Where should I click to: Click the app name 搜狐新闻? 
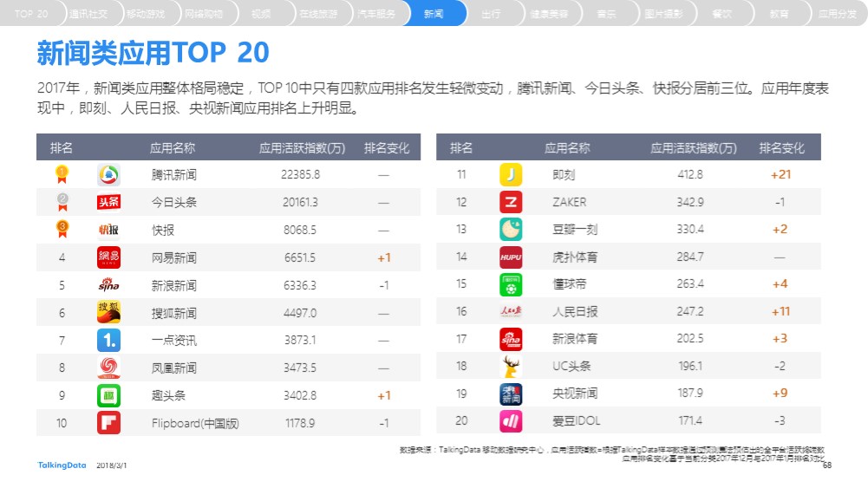click(173, 313)
